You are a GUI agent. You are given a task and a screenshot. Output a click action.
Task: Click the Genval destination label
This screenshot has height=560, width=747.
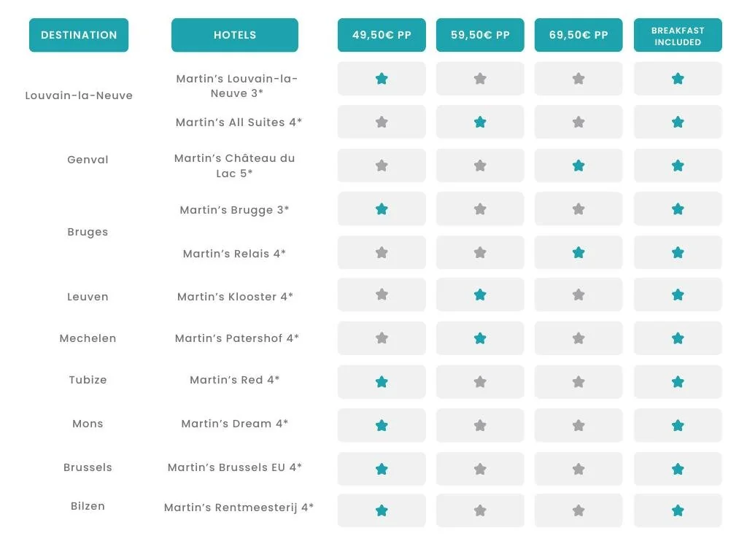(88, 160)
